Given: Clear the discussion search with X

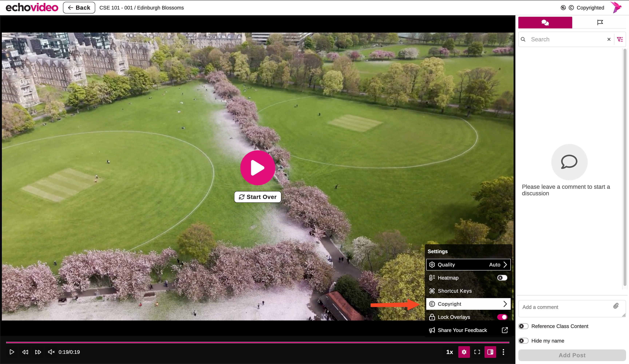Looking at the screenshot, I should click(609, 39).
